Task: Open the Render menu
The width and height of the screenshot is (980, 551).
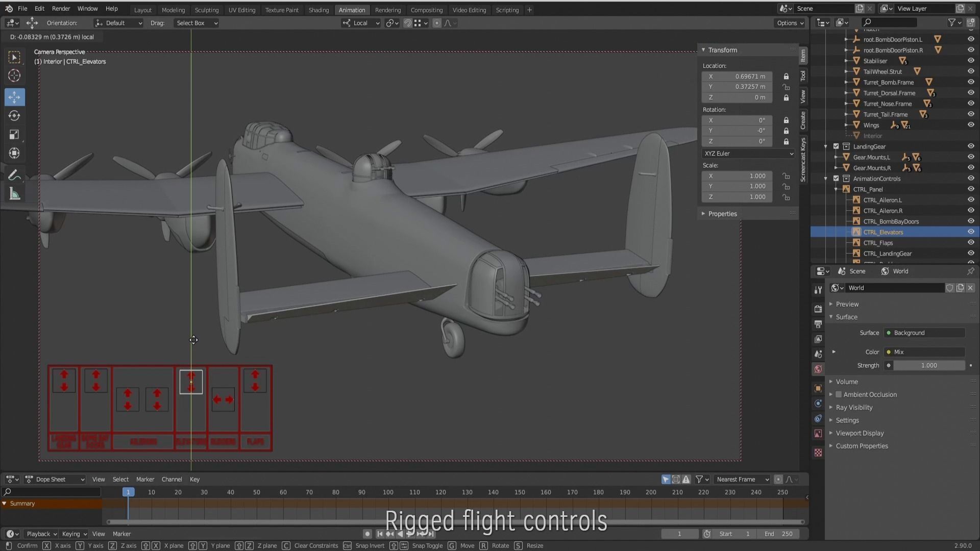Action: (61, 9)
